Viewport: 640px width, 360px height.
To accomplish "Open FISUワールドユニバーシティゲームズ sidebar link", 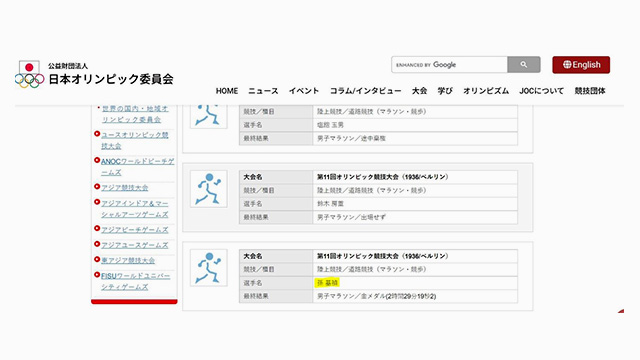I will click(136, 281).
